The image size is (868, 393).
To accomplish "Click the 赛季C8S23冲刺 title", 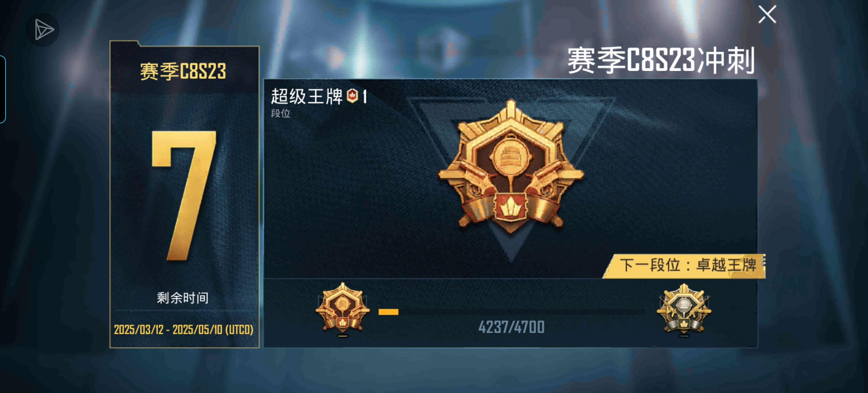I will click(x=661, y=60).
